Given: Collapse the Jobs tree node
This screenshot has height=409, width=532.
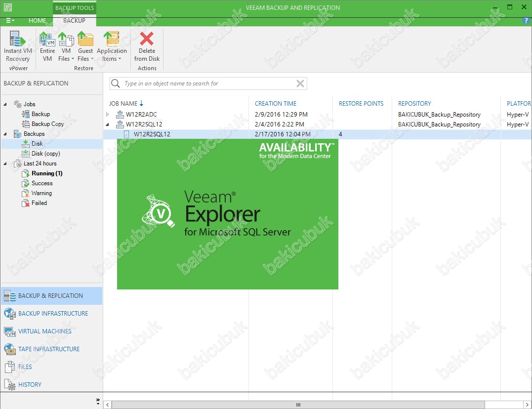Looking at the screenshot, I should click(x=6, y=104).
